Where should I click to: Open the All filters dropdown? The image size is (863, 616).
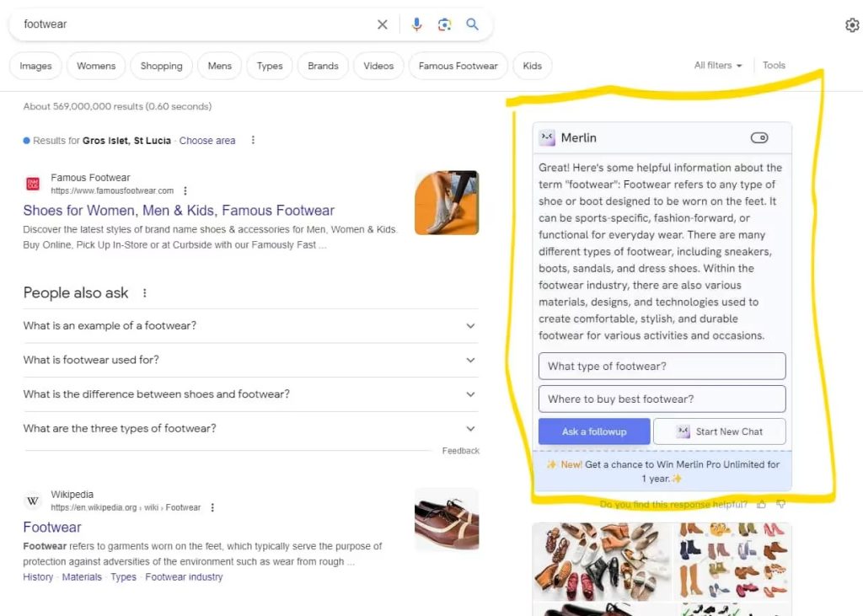coord(718,66)
